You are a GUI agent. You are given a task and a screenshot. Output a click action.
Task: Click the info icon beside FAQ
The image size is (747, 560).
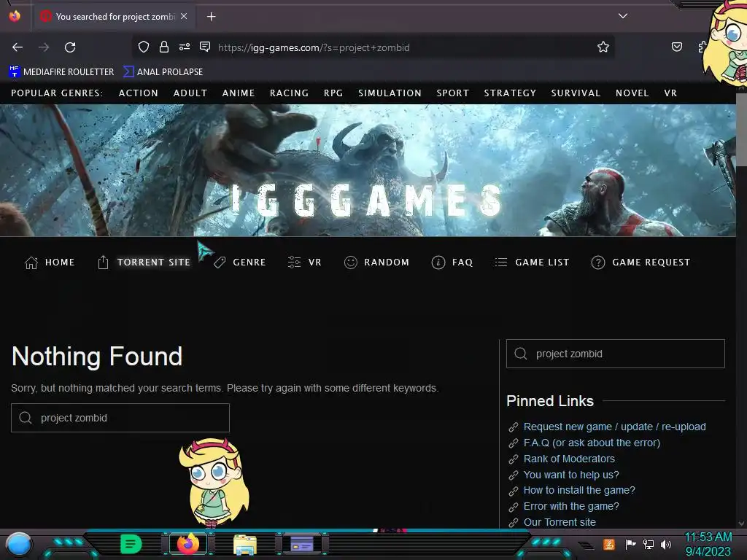438,262
